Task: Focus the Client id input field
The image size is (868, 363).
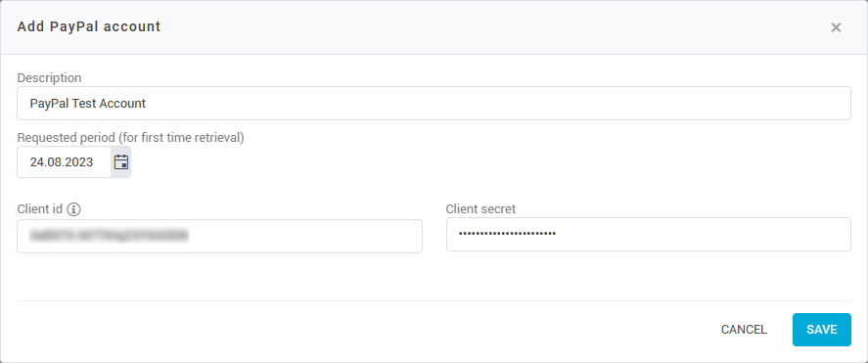Action: pos(220,236)
